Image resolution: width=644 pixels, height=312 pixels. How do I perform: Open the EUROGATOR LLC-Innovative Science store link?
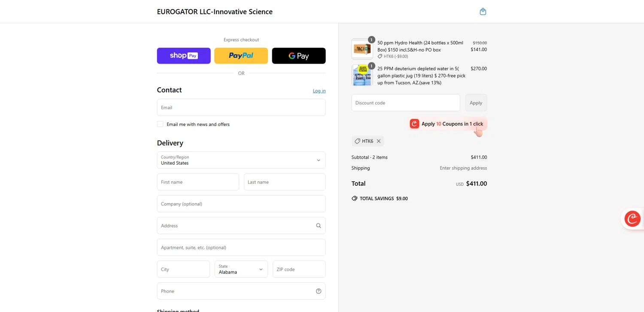click(215, 12)
